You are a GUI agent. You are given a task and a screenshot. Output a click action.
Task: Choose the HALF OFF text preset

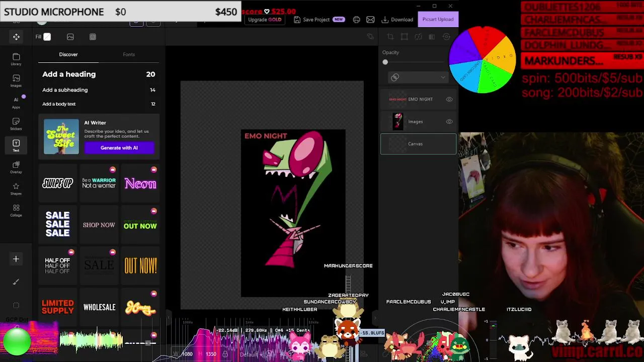tap(58, 266)
